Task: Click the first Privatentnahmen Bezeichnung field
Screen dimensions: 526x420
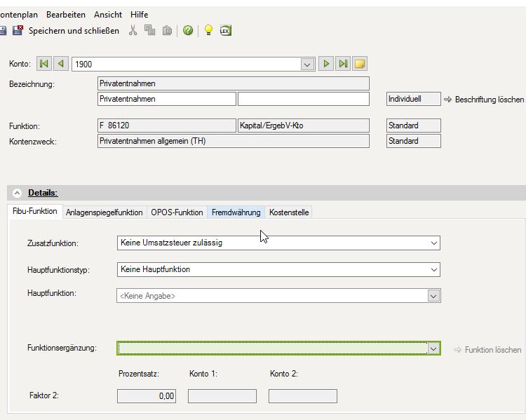Action: point(234,83)
